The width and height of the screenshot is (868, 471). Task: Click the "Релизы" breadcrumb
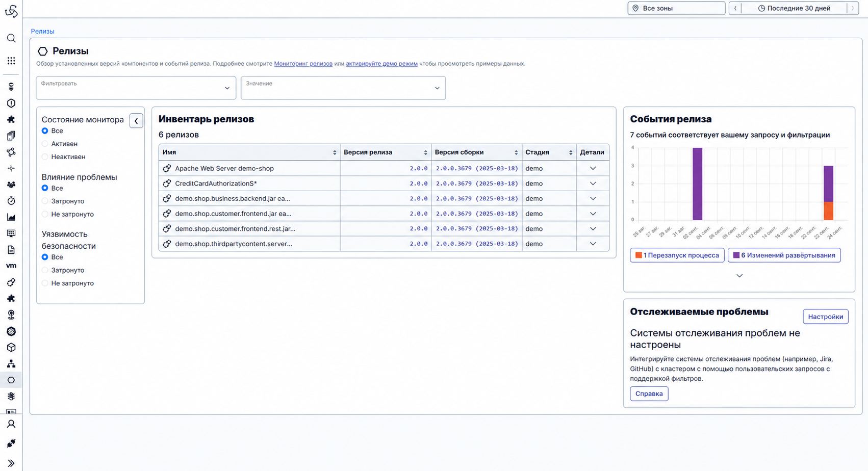pos(42,31)
